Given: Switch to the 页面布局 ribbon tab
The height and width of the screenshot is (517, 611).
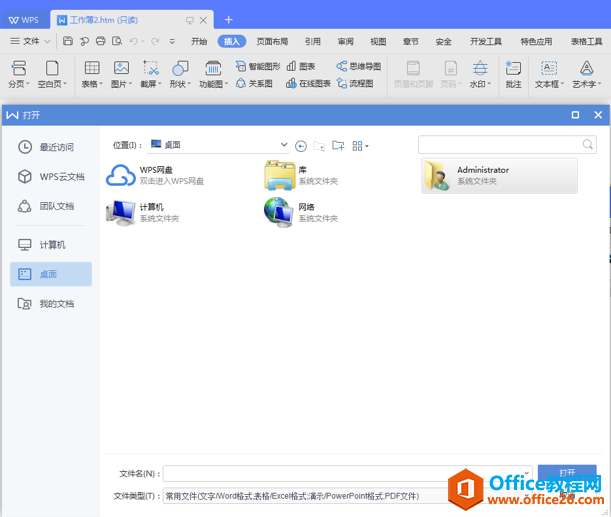Looking at the screenshot, I should click(x=272, y=41).
